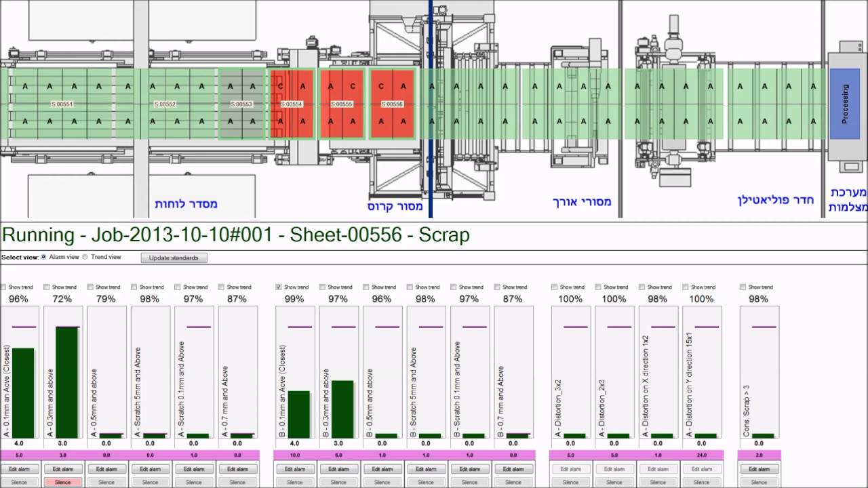Click the Update standards button
868x488 pixels.
(174, 258)
